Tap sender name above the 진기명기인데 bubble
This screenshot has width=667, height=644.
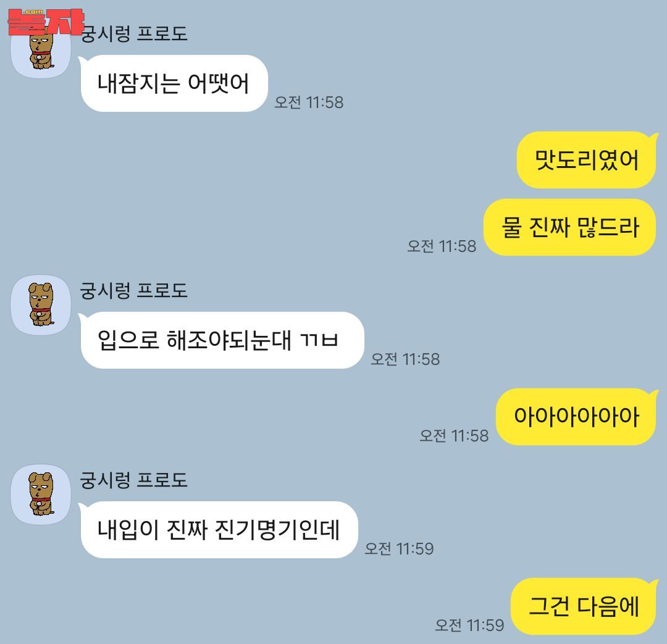(134, 480)
